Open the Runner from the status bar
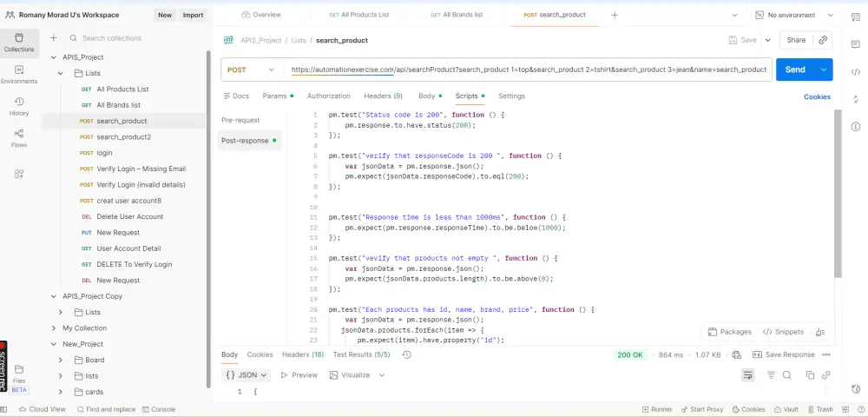The width and height of the screenshot is (868, 417). [657, 409]
